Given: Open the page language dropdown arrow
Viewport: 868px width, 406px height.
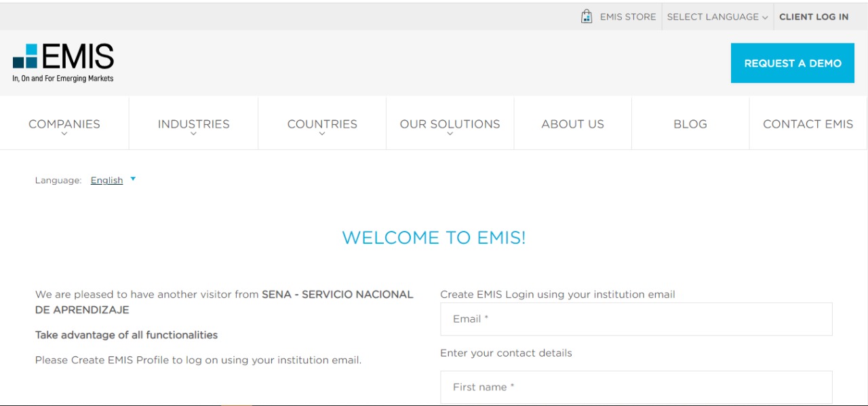Looking at the screenshot, I should click(x=133, y=179).
